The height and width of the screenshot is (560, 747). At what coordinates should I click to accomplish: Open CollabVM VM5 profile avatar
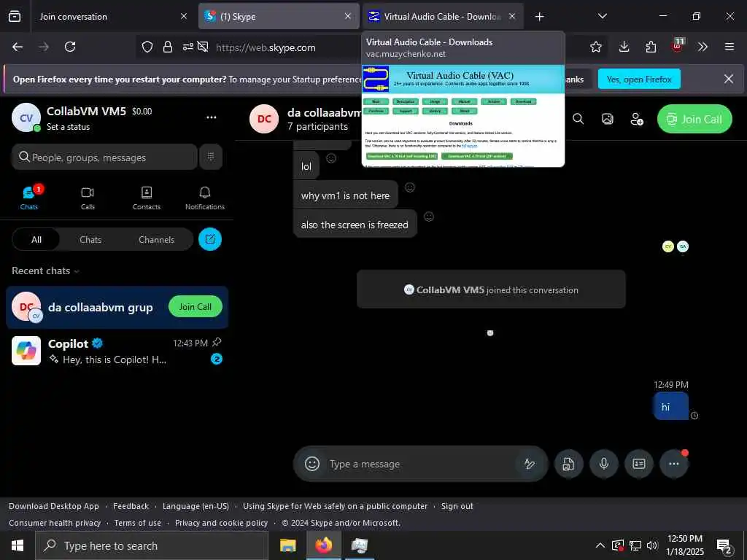coord(26,117)
